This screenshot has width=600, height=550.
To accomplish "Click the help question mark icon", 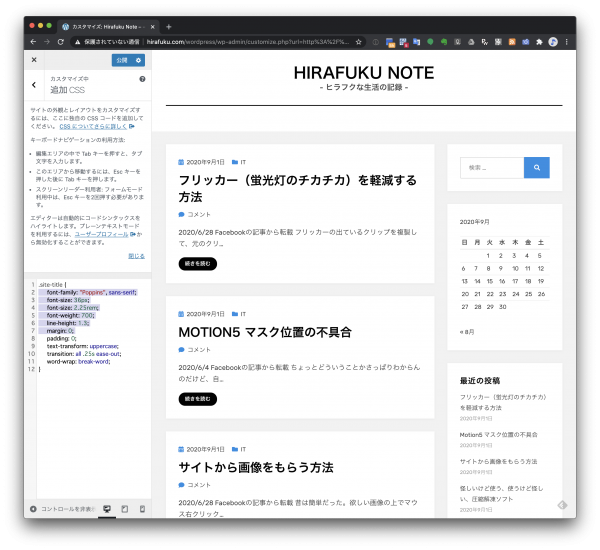I will (142, 78).
